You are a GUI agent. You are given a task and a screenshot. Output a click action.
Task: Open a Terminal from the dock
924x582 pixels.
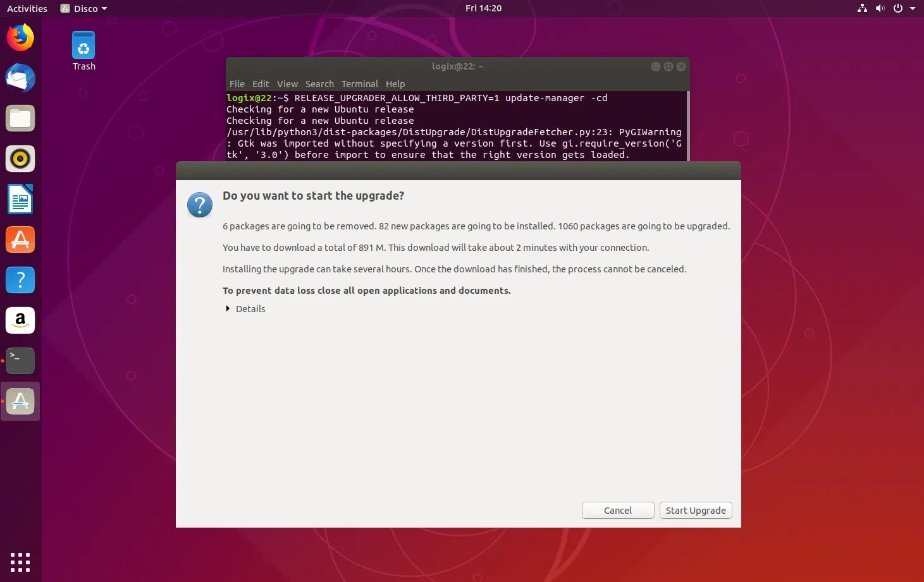20,360
